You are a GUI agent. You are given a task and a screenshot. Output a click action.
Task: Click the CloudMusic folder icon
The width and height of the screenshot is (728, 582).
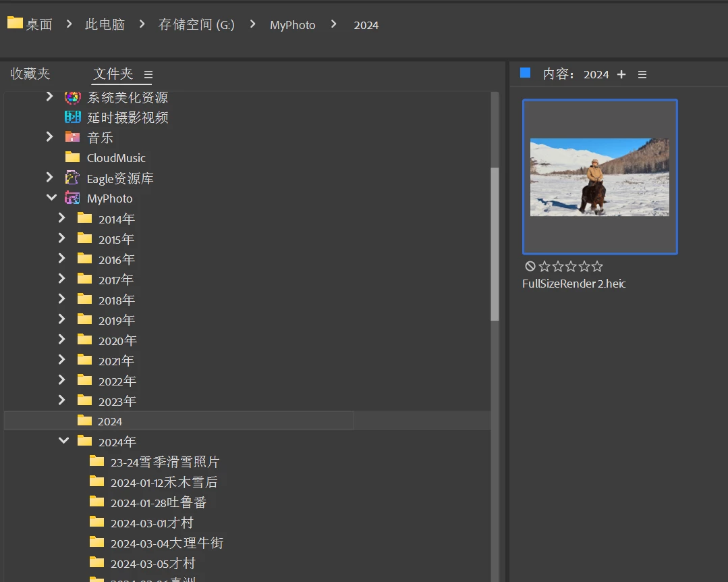[x=72, y=157]
